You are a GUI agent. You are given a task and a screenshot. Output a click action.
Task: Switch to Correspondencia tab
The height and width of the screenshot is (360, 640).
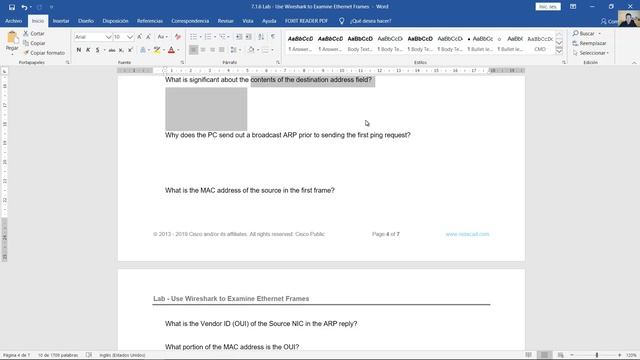click(x=190, y=21)
